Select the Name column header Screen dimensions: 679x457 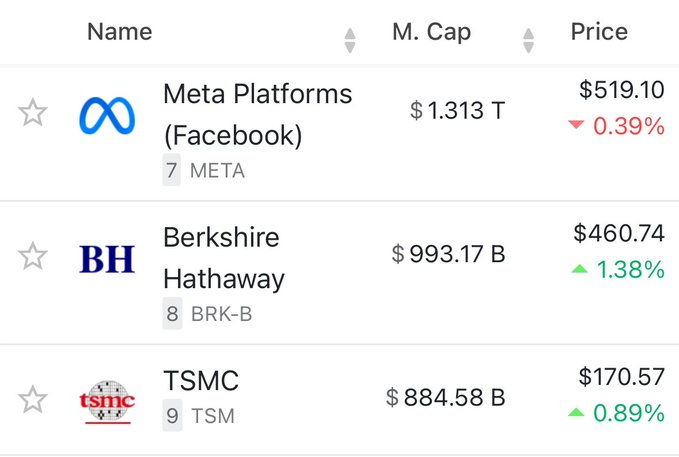(x=120, y=32)
